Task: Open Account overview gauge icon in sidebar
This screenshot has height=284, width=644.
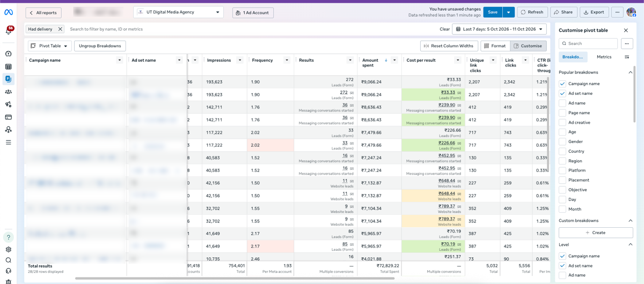Action: (x=8, y=54)
